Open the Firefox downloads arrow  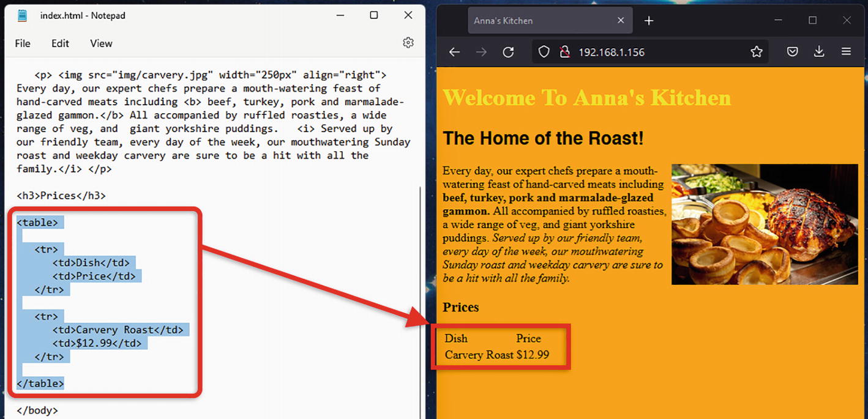click(819, 52)
